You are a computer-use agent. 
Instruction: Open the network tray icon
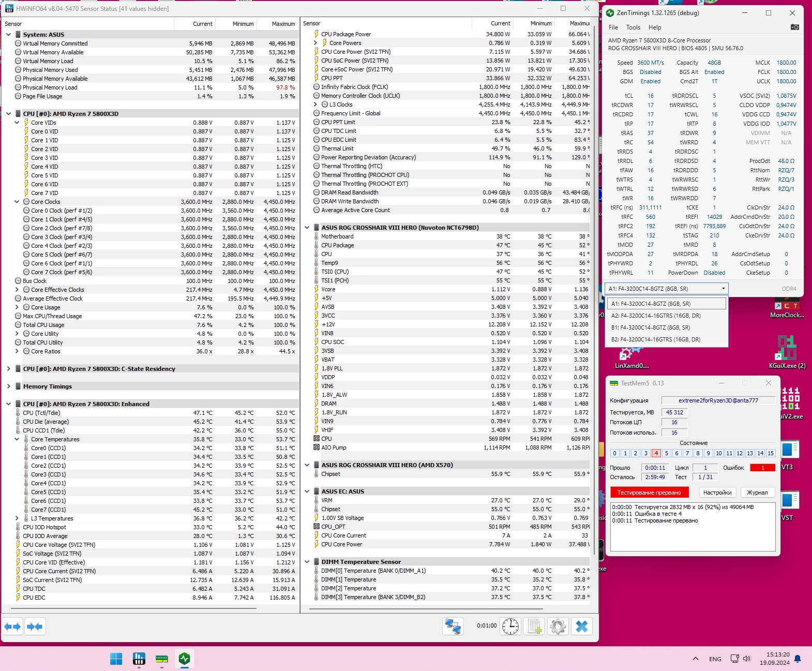[734, 659]
